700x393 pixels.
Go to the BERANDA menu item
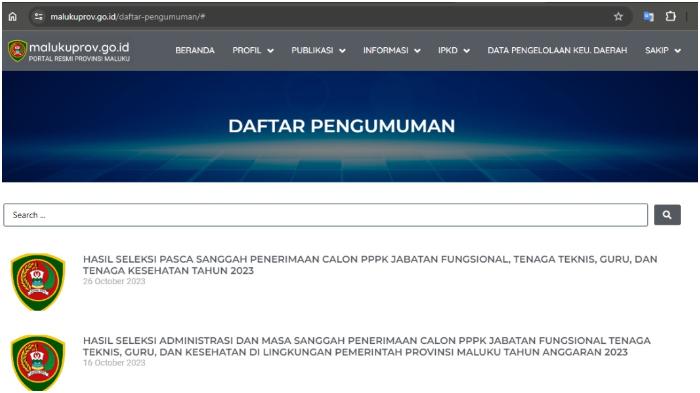(195, 50)
